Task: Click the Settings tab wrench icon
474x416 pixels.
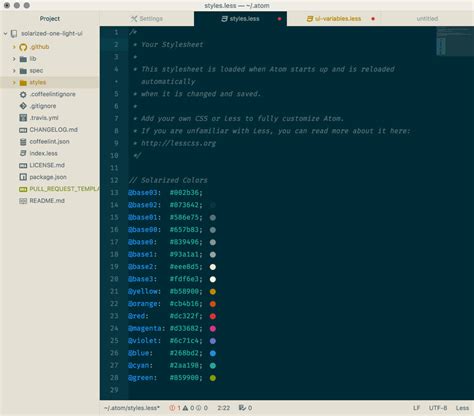Action: point(134,19)
